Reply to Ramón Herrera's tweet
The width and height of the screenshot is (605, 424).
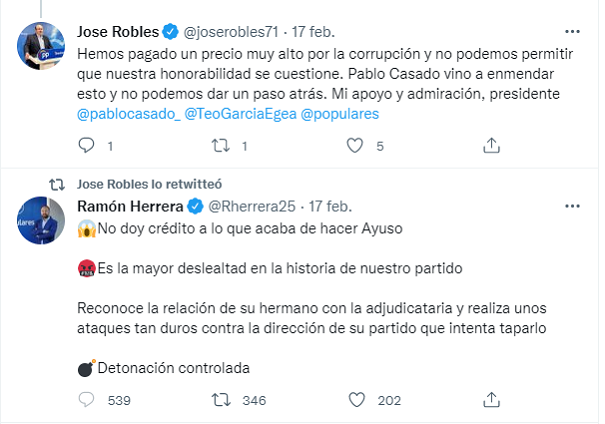[x=86, y=400]
